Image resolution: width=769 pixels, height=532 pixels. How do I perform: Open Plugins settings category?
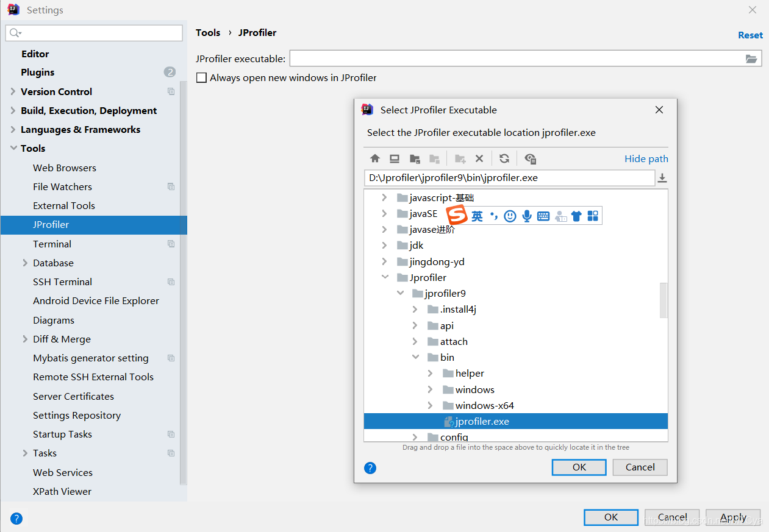[38, 72]
